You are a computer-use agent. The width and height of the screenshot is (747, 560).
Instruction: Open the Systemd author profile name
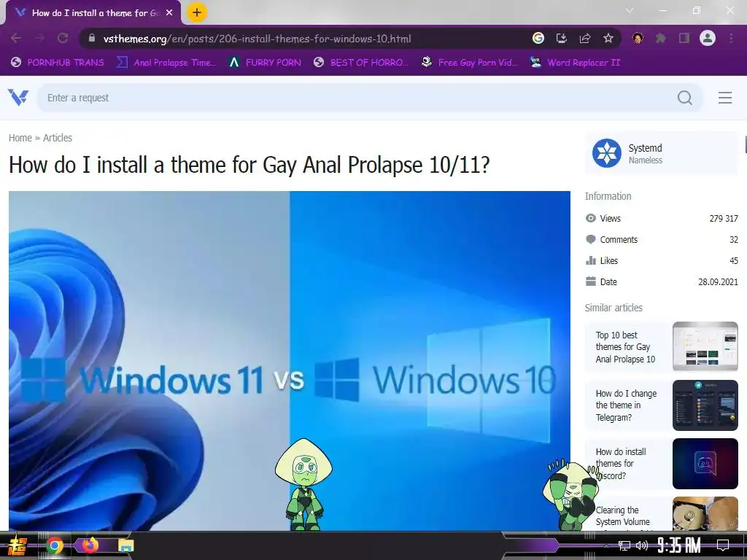(x=645, y=148)
